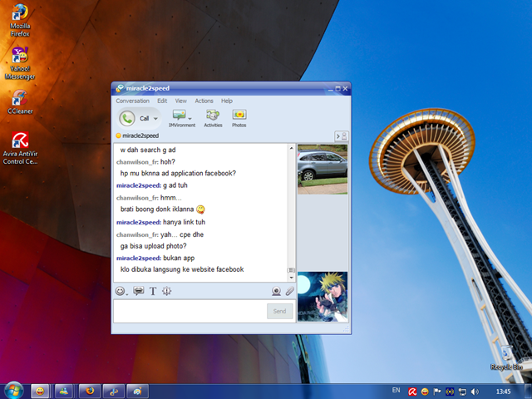Collapse the display picture side panel
The image size is (532, 399).
click(341, 135)
